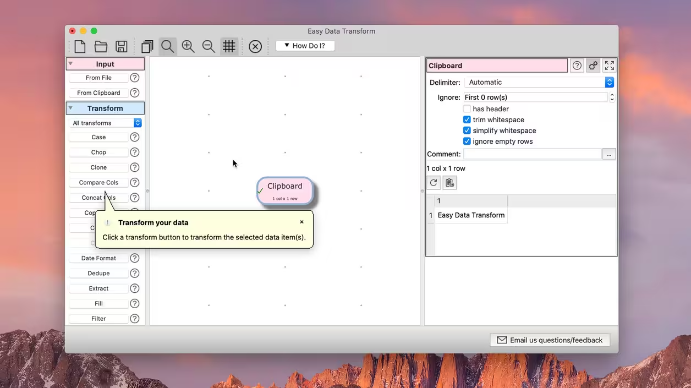This screenshot has height=388, width=691.
Task: Open help icon next to Dedupe
Action: [134, 273]
